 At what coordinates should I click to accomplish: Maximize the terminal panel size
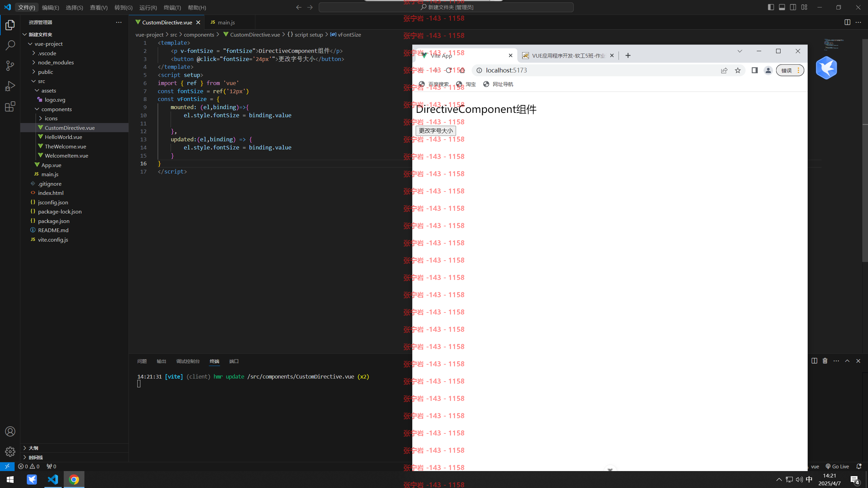point(847,361)
